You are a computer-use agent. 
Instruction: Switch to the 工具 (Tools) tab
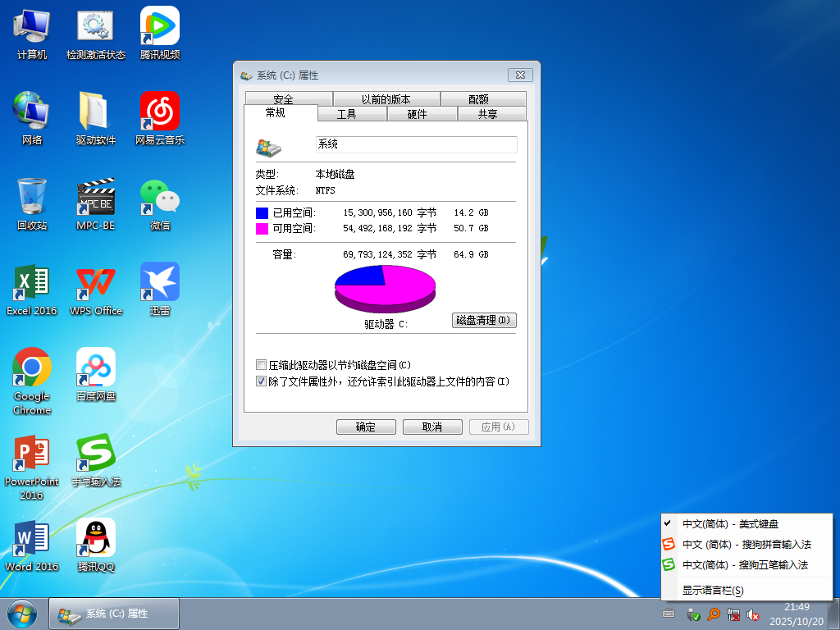point(347,114)
